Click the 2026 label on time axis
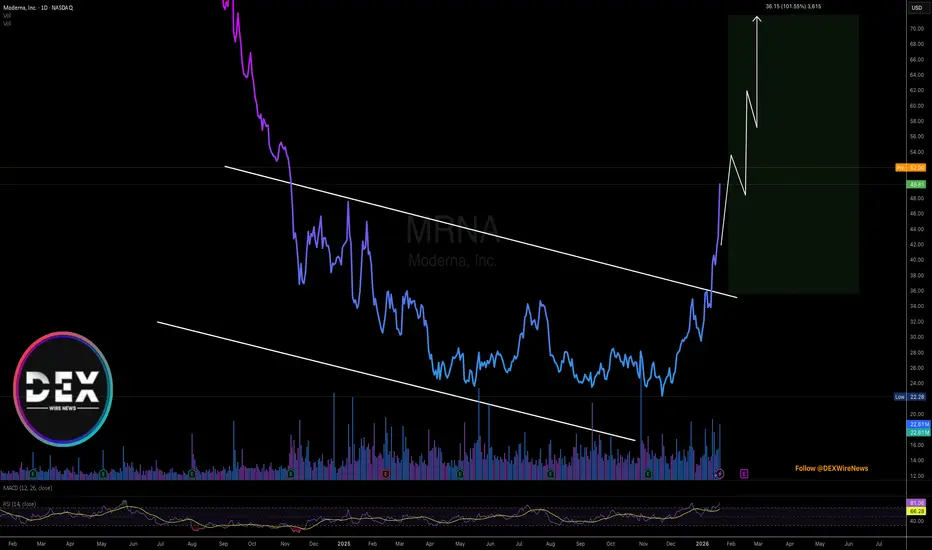 [x=703, y=544]
